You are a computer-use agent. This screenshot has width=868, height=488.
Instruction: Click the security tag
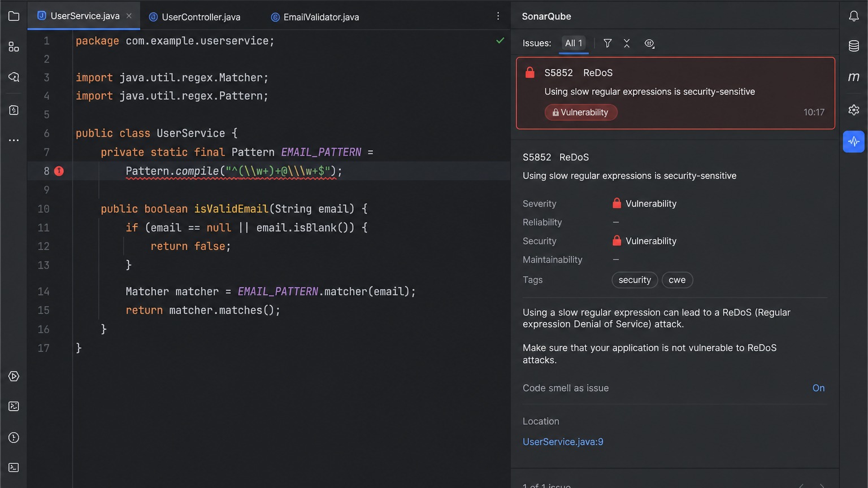[x=635, y=280]
